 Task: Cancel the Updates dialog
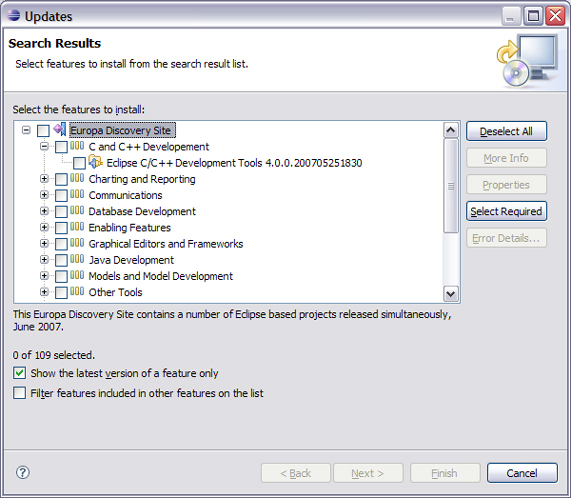tap(522, 473)
